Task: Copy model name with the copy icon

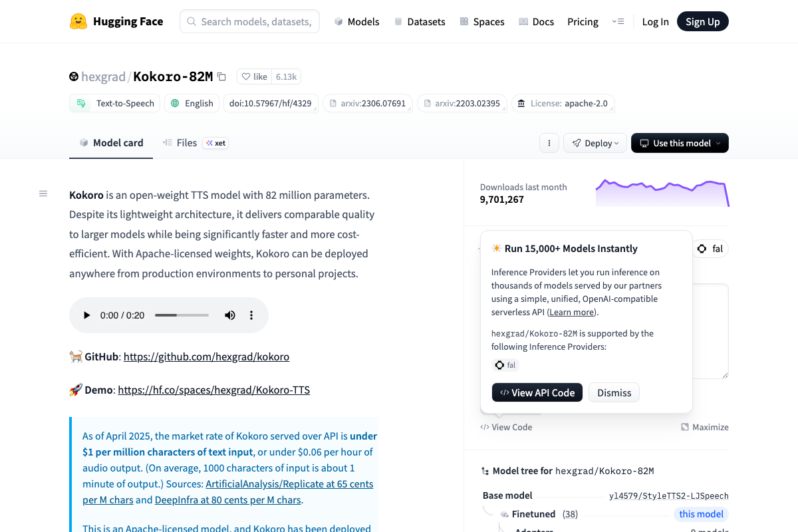Action: (x=222, y=77)
